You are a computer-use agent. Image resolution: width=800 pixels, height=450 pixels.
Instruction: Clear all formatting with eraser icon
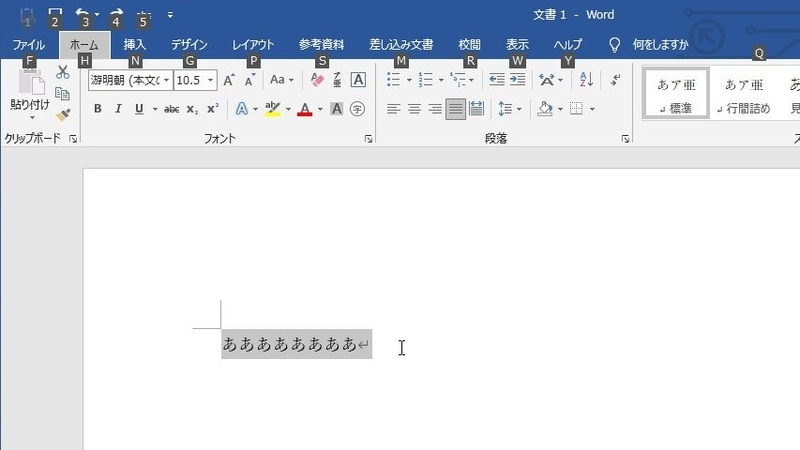(317, 80)
